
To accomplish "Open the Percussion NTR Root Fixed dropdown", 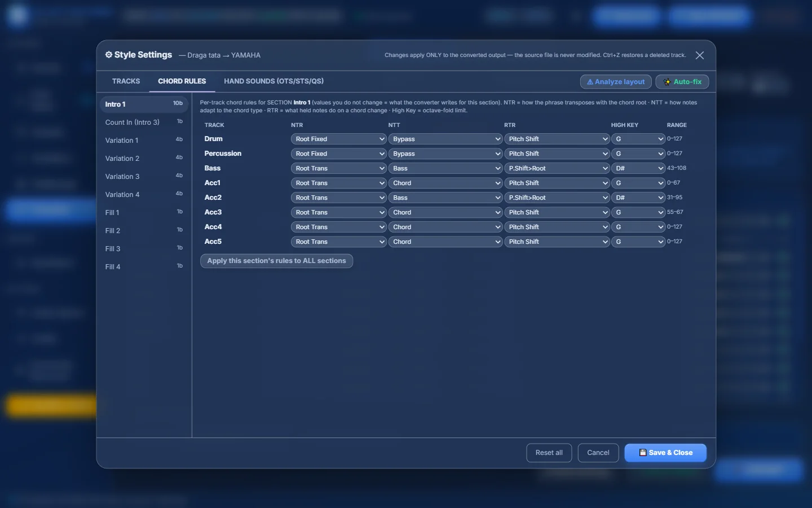I will point(338,154).
